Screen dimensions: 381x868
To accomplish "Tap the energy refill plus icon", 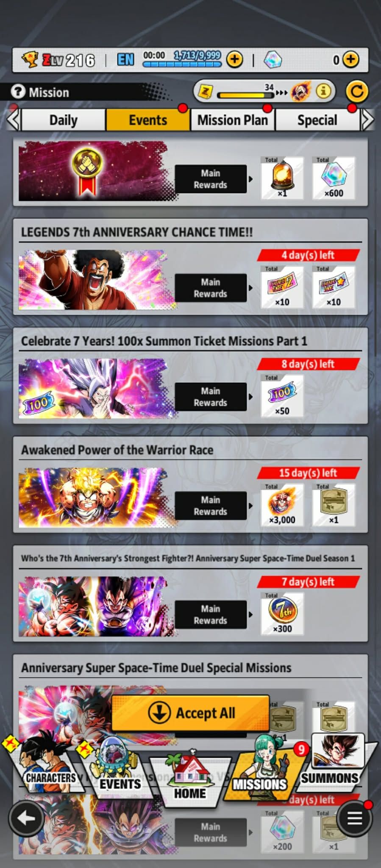I will [234, 60].
